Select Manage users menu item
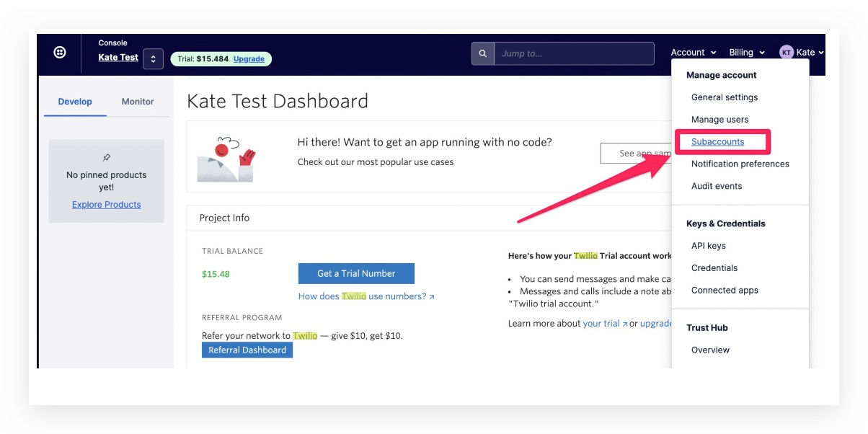Screen dimensions: 868x434 click(x=719, y=120)
